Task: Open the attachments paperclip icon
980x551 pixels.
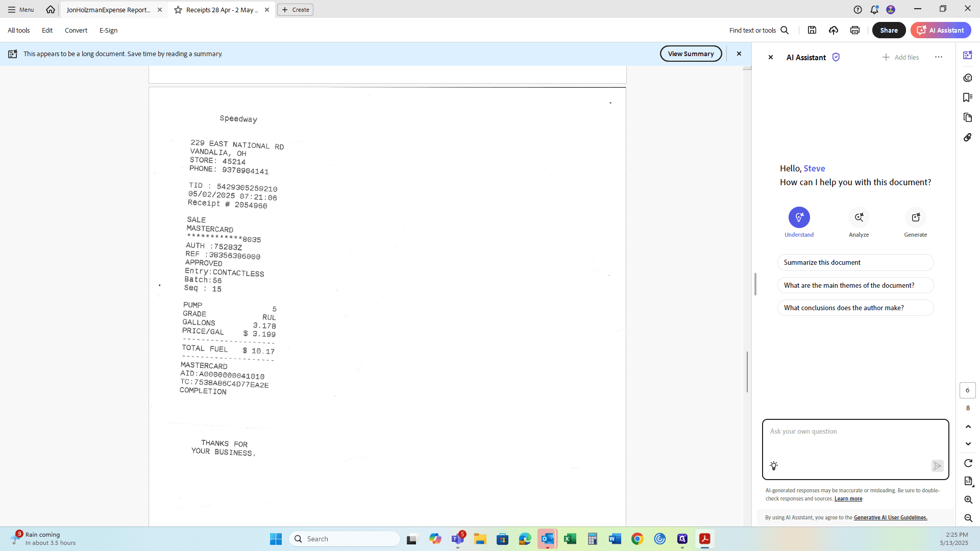Action: click(x=968, y=137)
